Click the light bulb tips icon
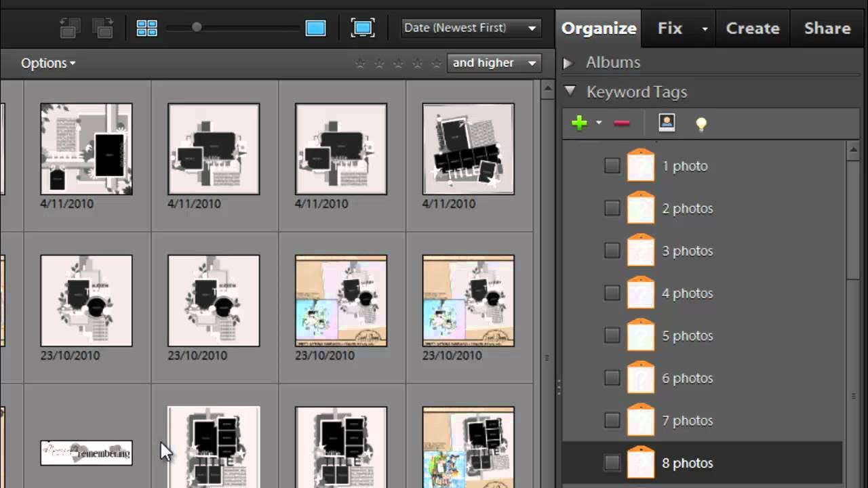The width and height of the screenshot is (868, 488). click(x=701, y=123)
